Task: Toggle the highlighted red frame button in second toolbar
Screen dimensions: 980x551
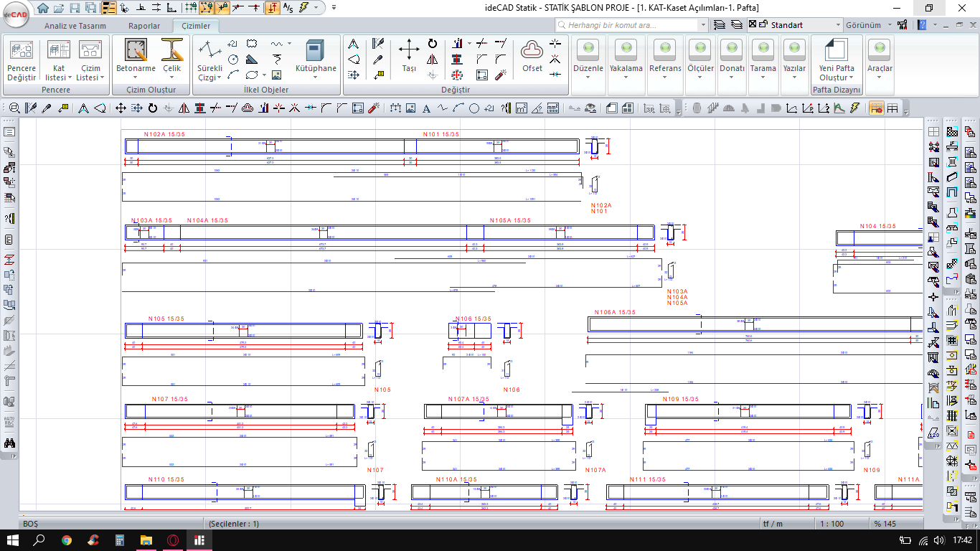Action: 876,108
